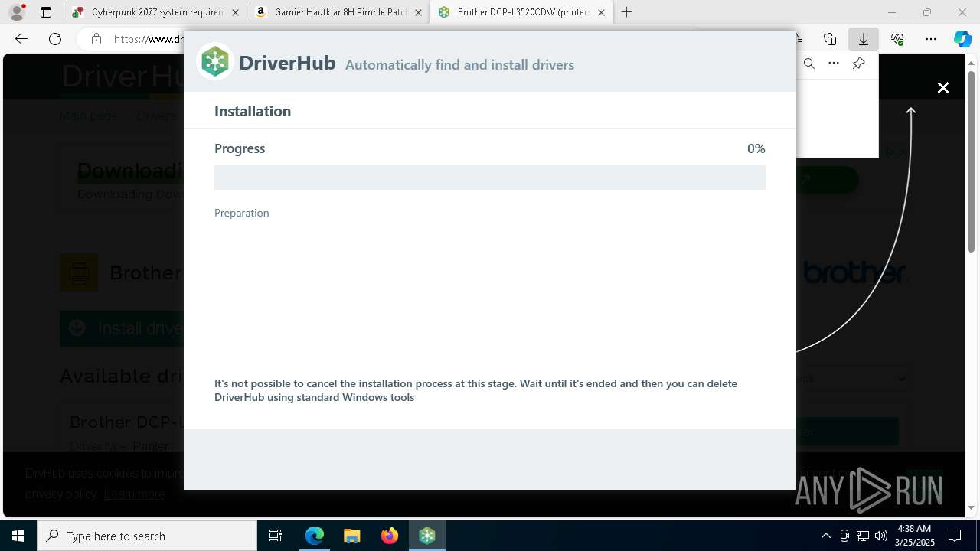Open the Copilot sidebar icon
Screen dimensions: 980x551
[x=962, y=39]
